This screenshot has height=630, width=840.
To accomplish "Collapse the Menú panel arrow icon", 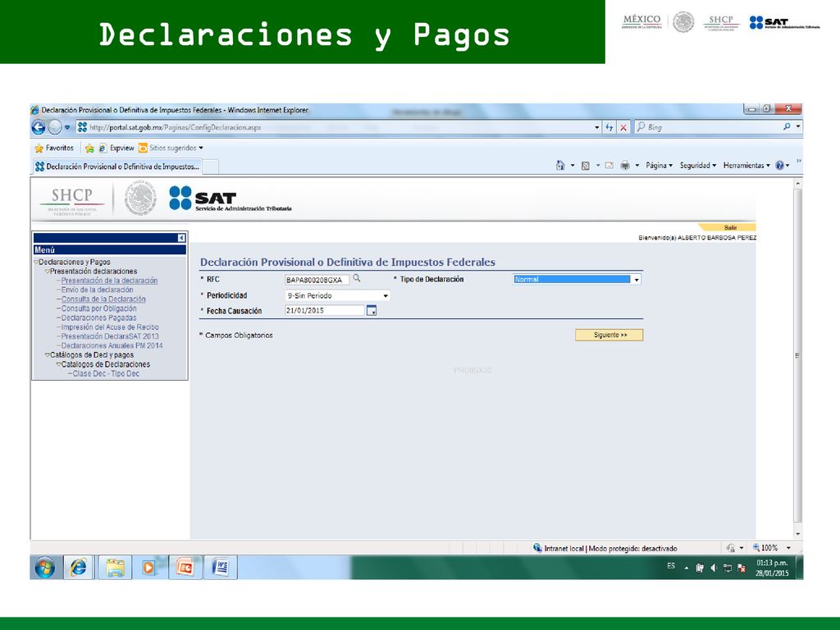I will coord(181,238).
